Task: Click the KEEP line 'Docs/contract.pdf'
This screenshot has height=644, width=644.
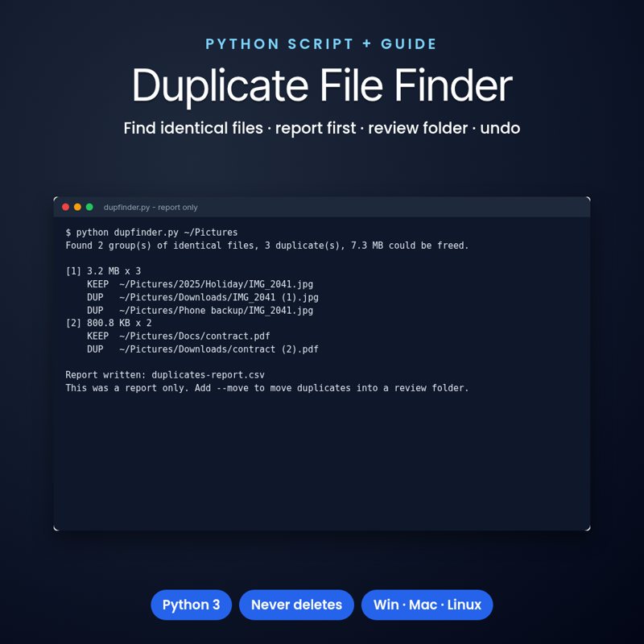Action: 178,336
